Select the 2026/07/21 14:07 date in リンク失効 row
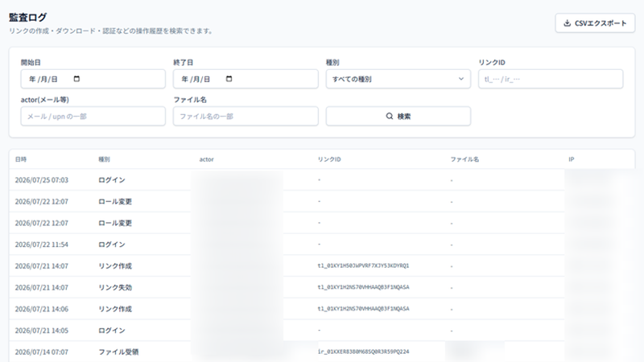644x362 pixels. click(x=42, y=287)
